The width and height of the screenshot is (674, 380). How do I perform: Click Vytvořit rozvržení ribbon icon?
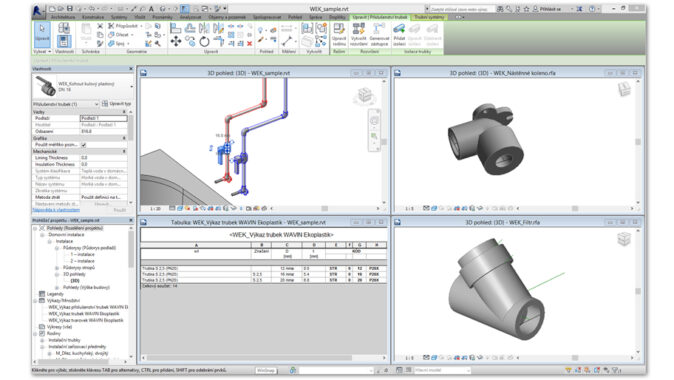click(x=358, y=34)
